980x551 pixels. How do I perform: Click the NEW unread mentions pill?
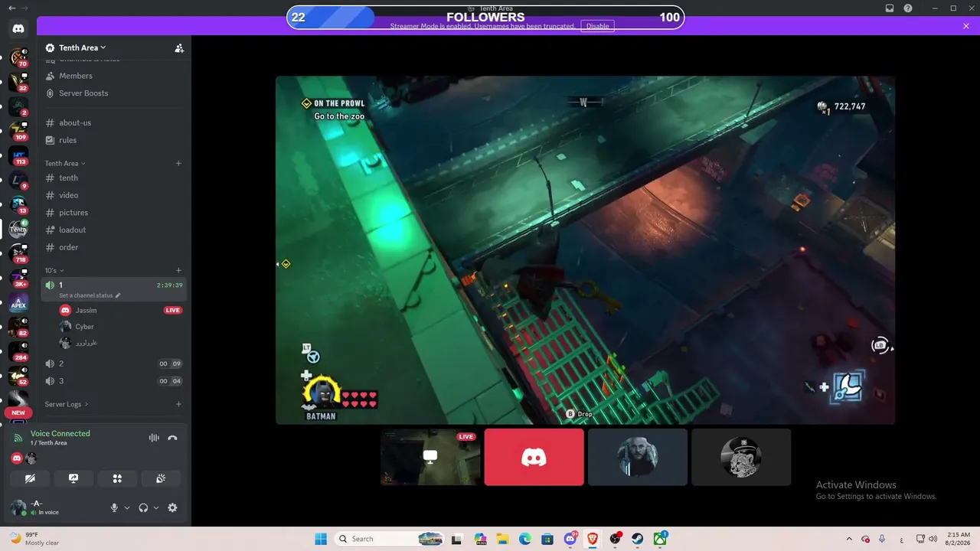point(18,412)
